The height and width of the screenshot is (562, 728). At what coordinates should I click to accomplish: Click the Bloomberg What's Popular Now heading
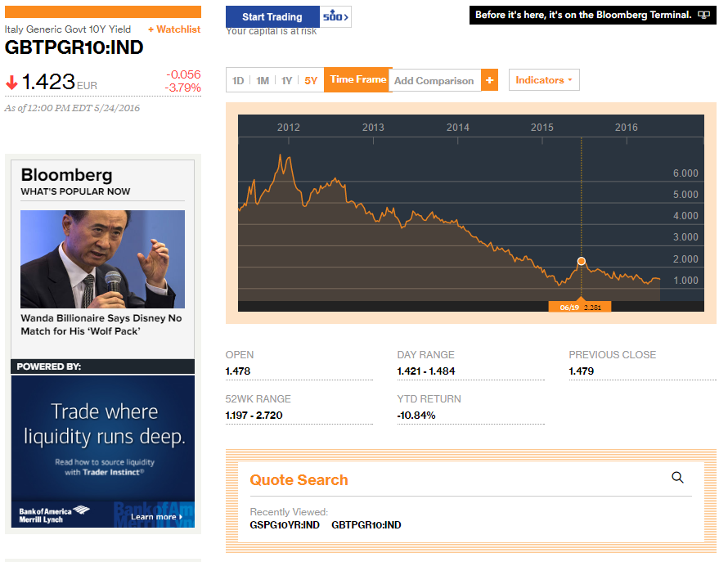75,181
